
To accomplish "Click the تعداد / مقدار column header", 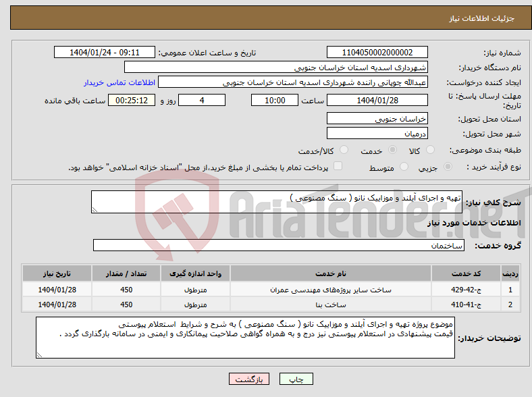I will (126, 273).
